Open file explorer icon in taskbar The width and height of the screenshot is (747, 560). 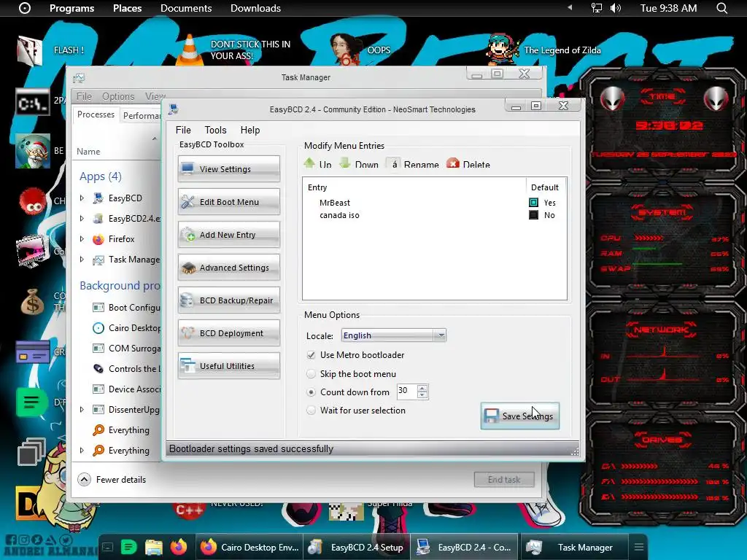click(x=154, y=548)
